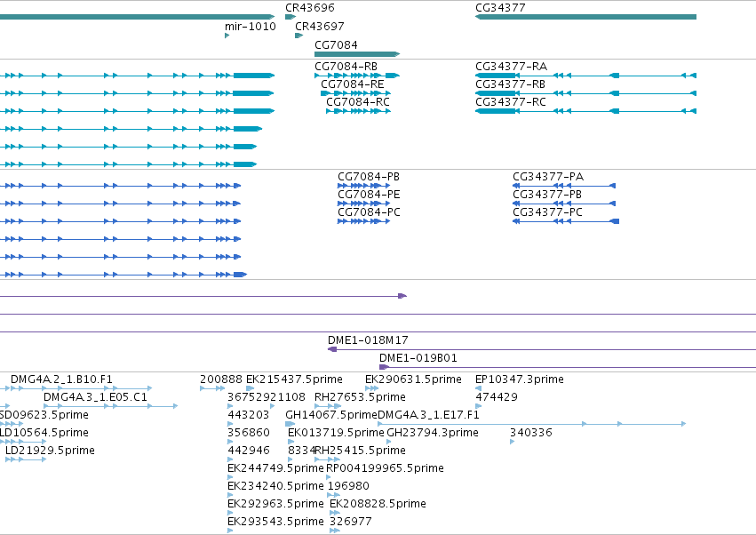Click protein feature CG34377-PC
The width and height of the screenshot is (756, 535).
pyautogui.click(x=547, y=212)
